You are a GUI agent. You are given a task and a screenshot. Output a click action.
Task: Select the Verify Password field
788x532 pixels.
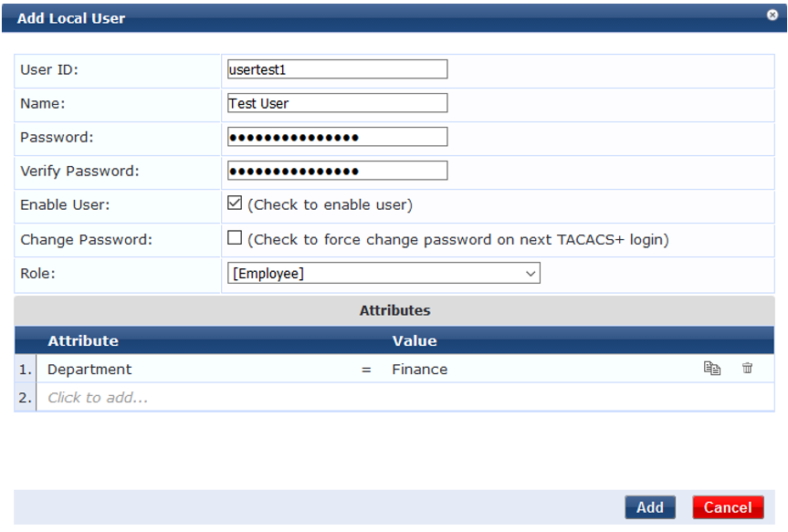tap(337, 171)
